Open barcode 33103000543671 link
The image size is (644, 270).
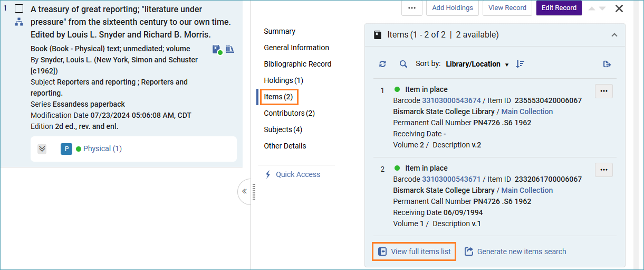point(451,179)
